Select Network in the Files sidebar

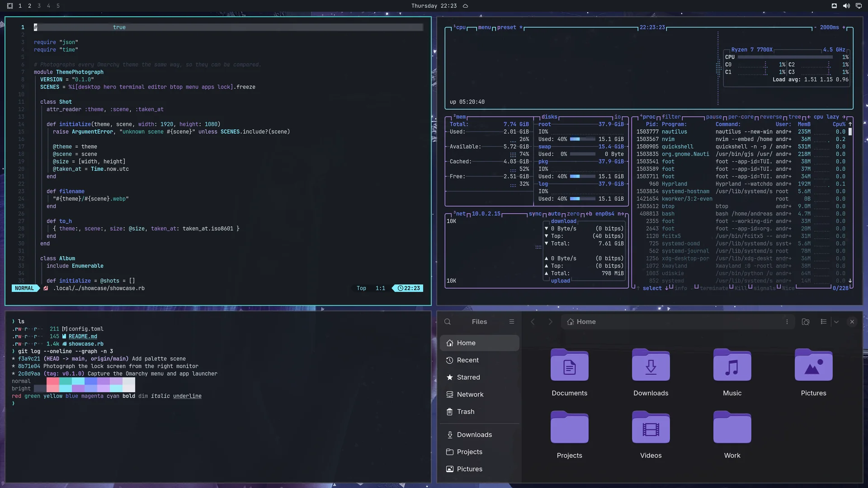coord(479,394)
